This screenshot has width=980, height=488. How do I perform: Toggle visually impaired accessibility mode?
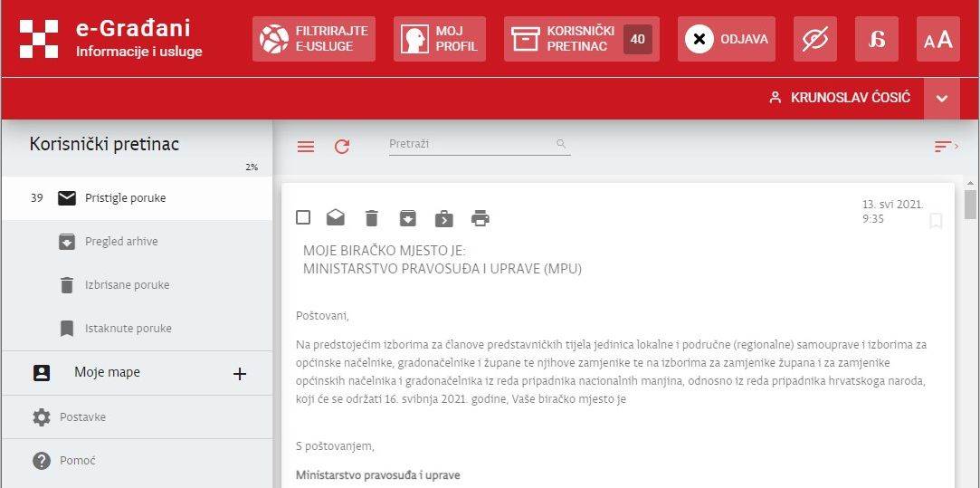815,39
